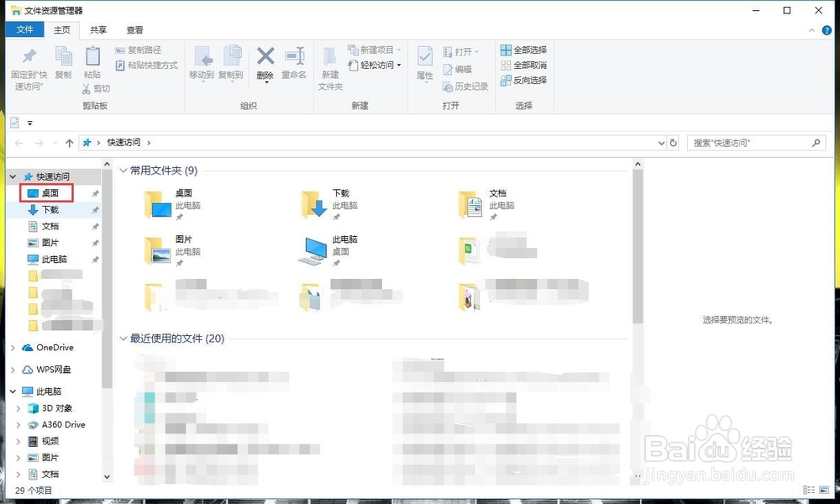Select the 图片 folder in 常用文件夹
The width and height of the screenshot is (840, 504).
click(x=172, y=251)
